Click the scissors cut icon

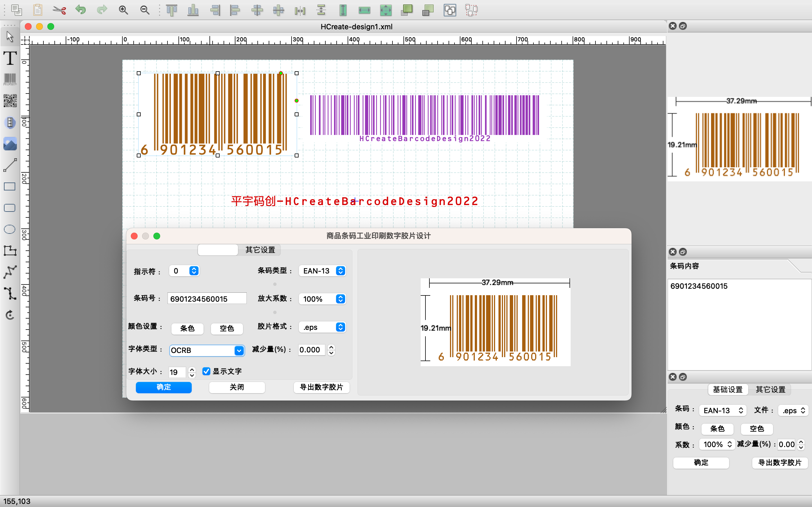point(59,10)
